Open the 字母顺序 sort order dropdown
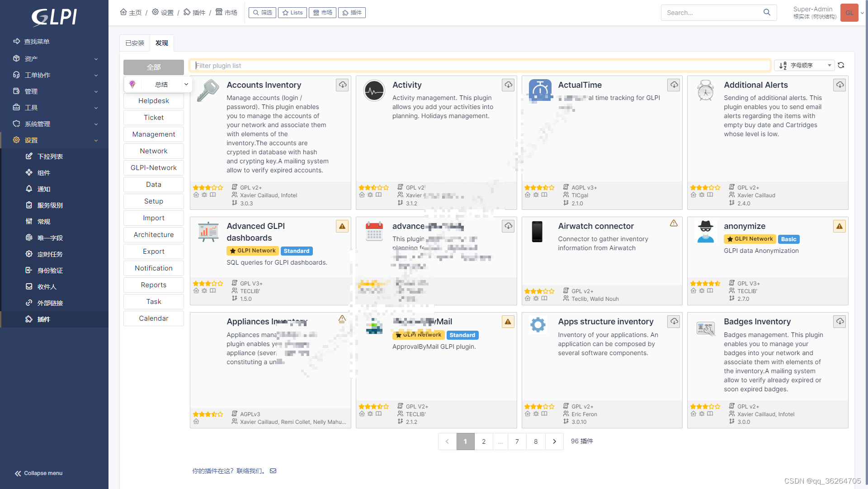Image resolution: width=868 pixels, height=489 pixels. point(804,66)
